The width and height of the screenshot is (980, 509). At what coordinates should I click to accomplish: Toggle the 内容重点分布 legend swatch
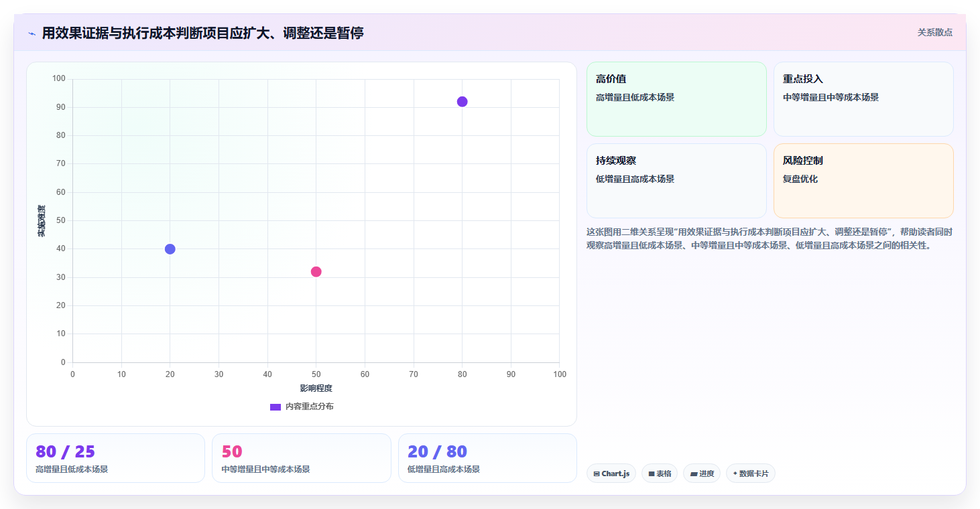pos(275,407)
